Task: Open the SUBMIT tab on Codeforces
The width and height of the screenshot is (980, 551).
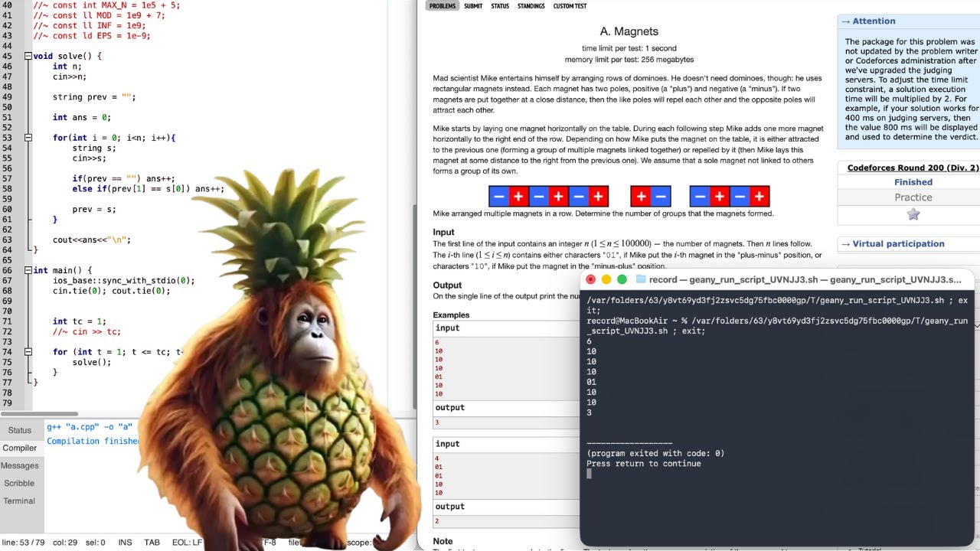Action: pyautogui.click(x=473, y=6)
